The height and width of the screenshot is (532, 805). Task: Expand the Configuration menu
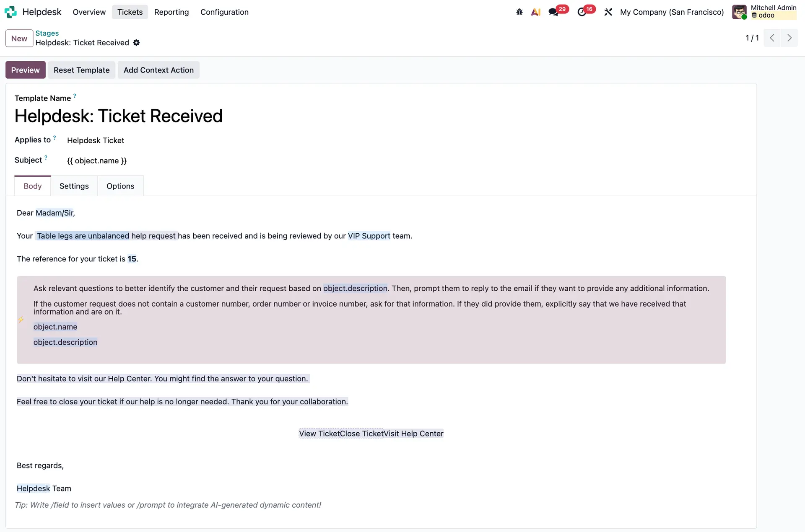(224, 12)
